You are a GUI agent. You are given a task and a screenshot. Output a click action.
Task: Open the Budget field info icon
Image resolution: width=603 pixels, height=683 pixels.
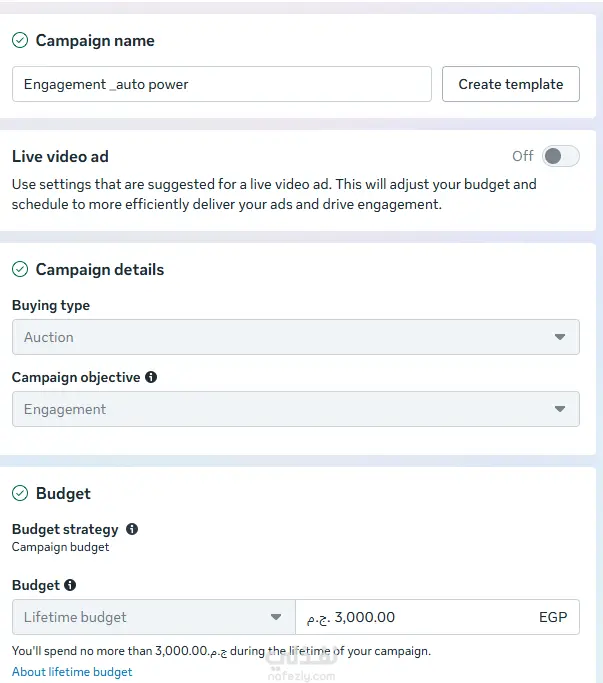70,585
